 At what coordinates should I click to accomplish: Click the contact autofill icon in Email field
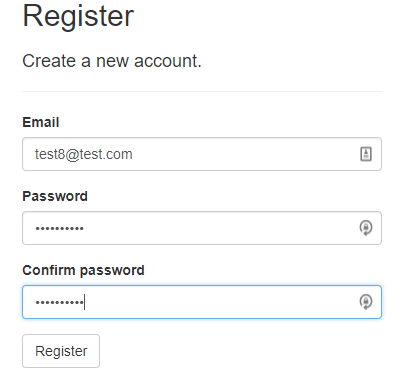tap(366, 154)
